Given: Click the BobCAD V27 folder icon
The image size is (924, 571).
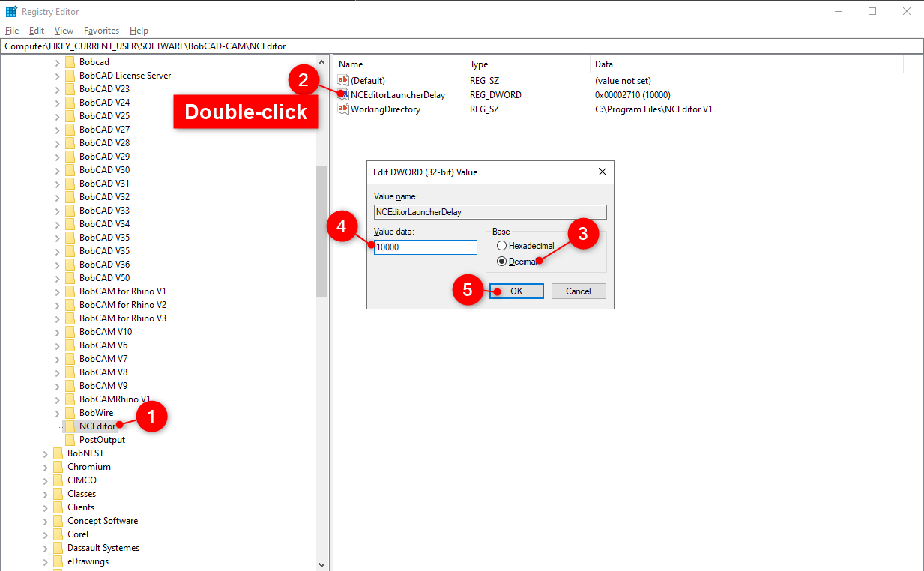Looking at the screenshot, I should 70,130.
